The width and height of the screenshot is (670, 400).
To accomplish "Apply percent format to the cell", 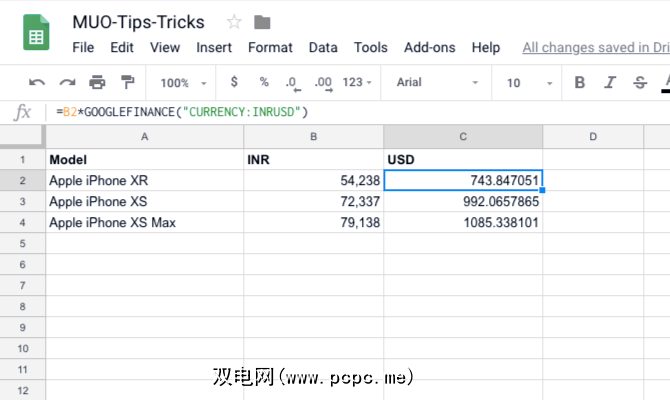I will click(x=264, y=83).
